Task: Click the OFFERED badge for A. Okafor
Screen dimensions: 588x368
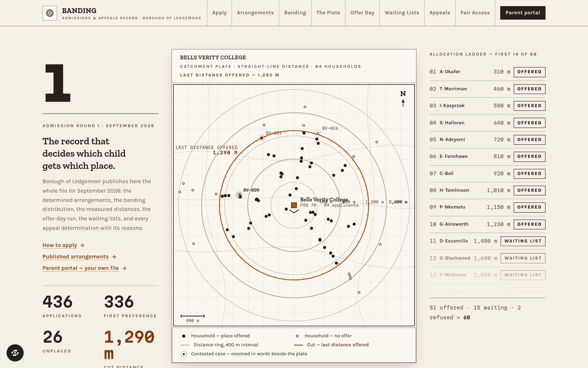Action: [x=529, y=72]
